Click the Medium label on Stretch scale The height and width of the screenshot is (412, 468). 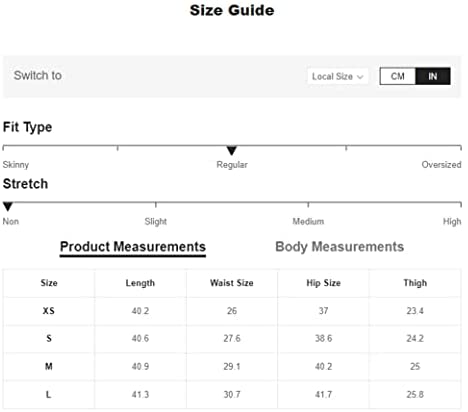click(308, 221)
